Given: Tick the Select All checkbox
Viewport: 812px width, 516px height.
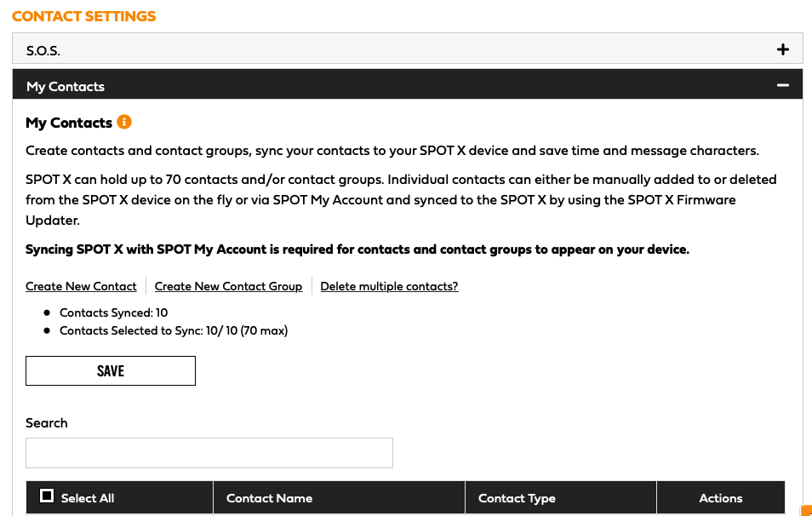Looking at the screenshot, I should click(47, 496).
